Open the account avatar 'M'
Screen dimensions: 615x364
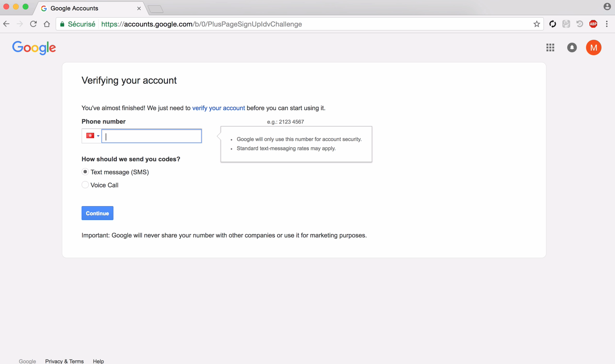coord(593,47)
